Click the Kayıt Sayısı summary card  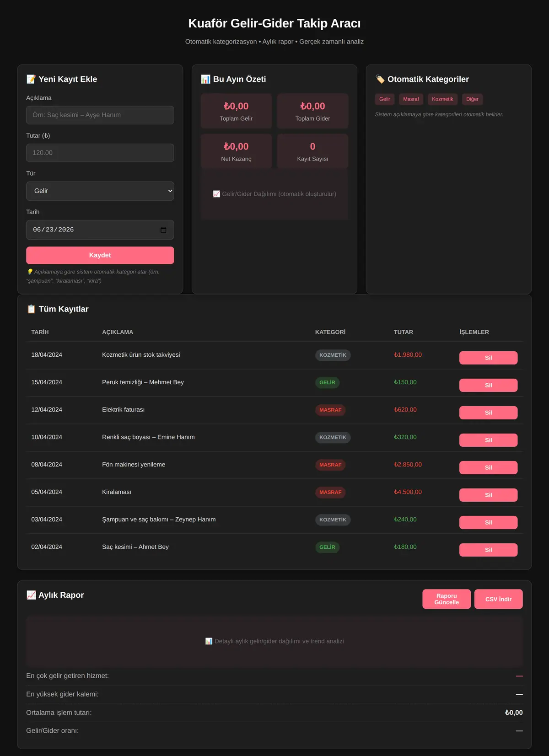pyautogui.click(x=312, y=151)
